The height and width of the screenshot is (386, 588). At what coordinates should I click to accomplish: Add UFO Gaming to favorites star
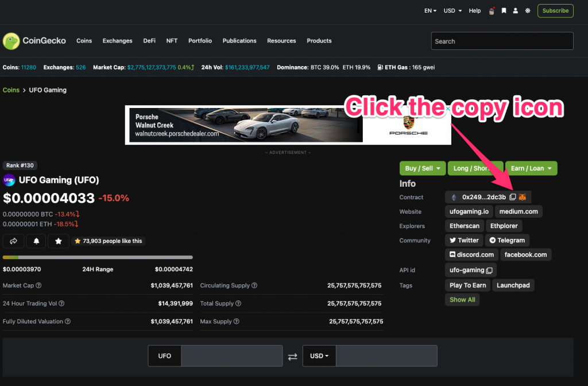pyautogui.click(x=59, y=241)
